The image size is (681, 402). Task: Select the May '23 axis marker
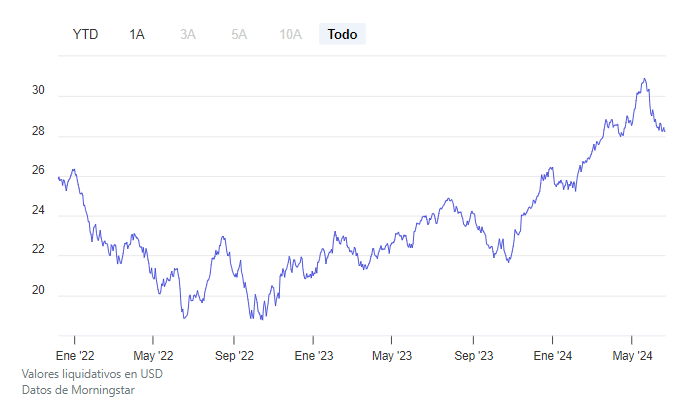point(392,355)
